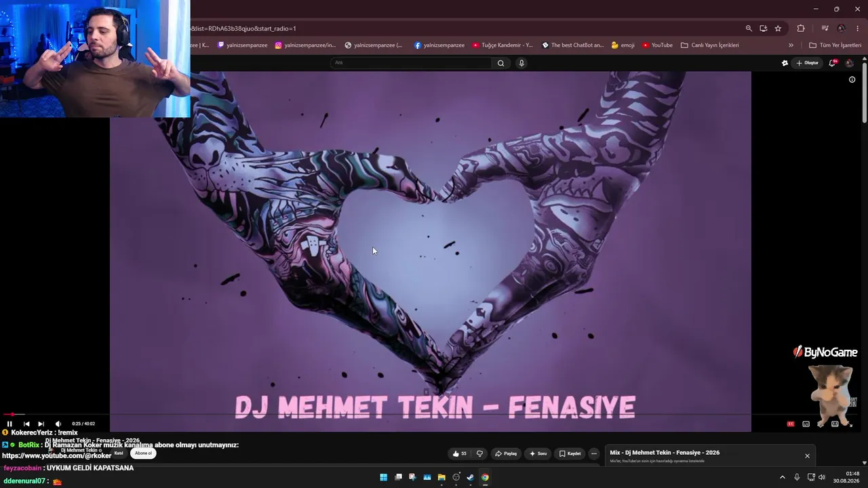This screenshot has height=488, width=868.
Task: Open Task View on taskbar
Action: 399,477
